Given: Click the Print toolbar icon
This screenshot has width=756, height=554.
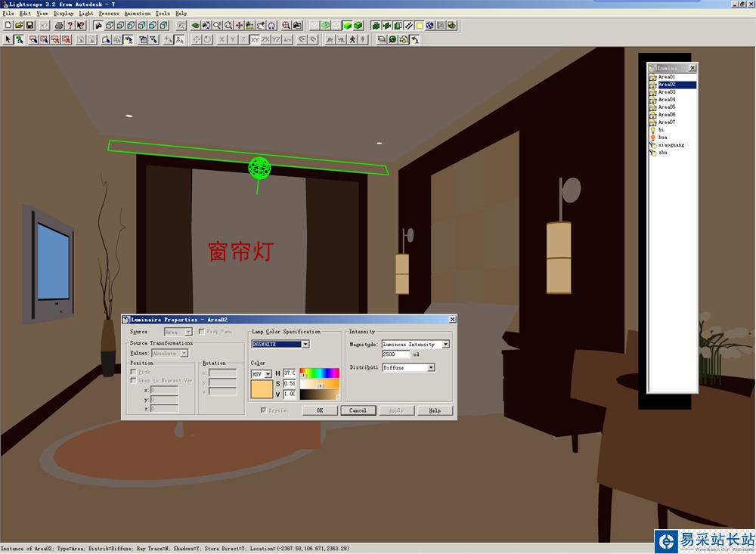Looking at the screenshot, I should 59,26.
